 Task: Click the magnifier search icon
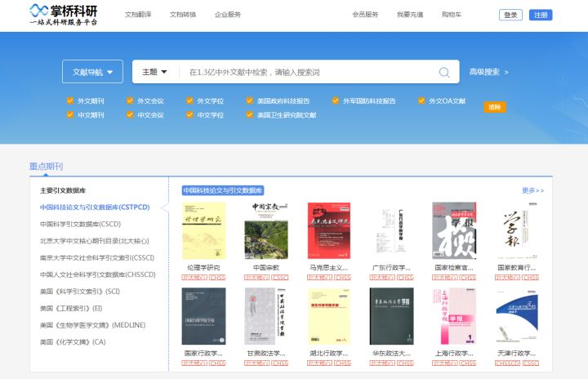[x=444, y=72]
